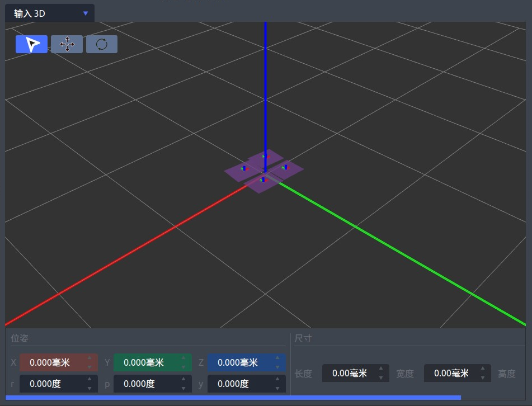Decrease 宽度 width with down arrow
The image size is (532, 406).
(483, 377)
